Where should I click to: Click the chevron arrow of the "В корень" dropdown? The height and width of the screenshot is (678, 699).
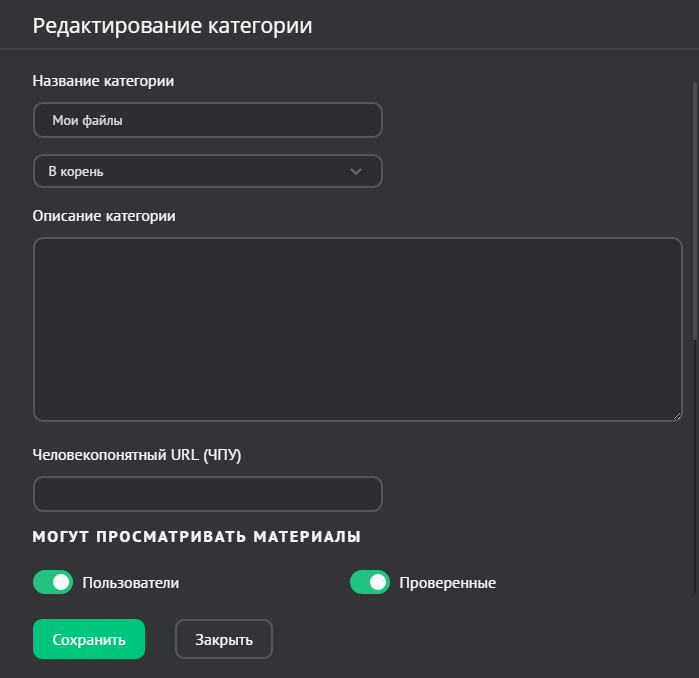click(356, 171)
